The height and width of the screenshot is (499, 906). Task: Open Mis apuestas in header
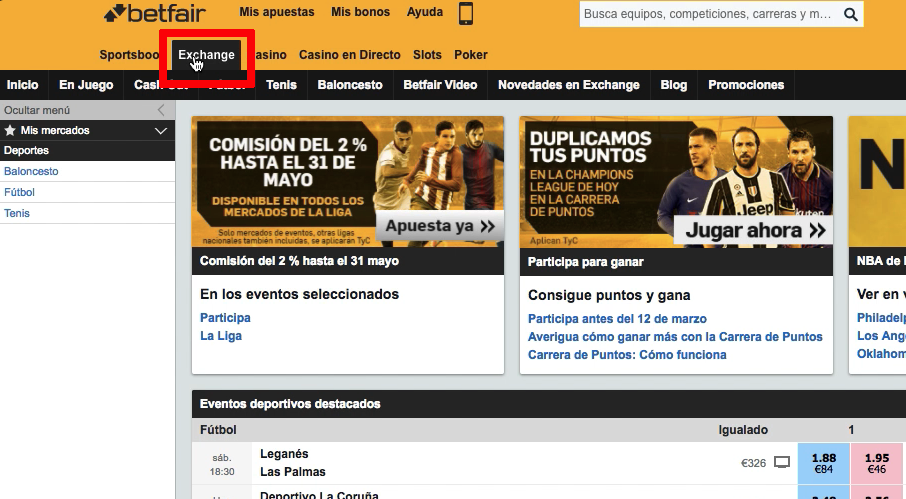tap(277, 12)
